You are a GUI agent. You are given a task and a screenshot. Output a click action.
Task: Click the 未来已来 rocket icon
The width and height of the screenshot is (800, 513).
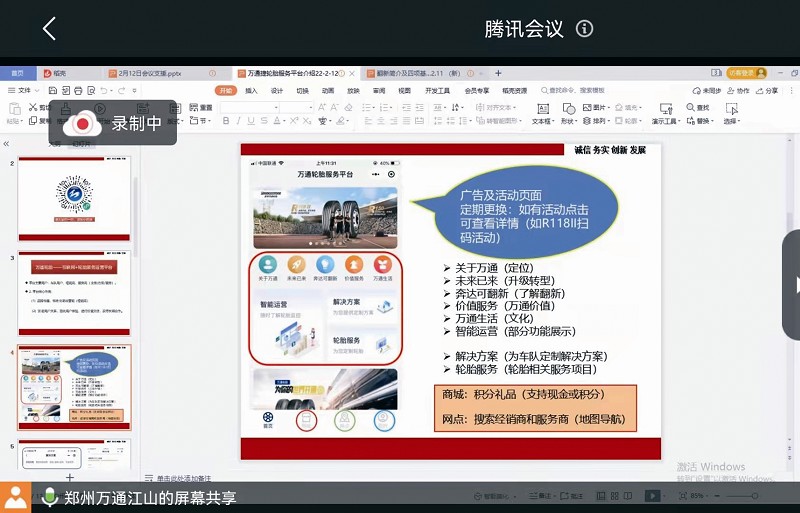tap(297, 266)
